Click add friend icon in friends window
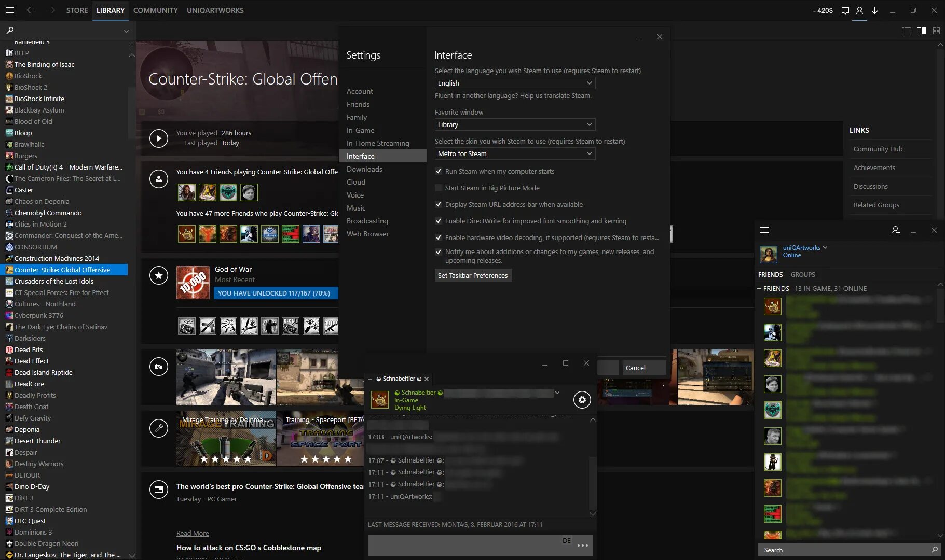Viewport: 945px width, 560px height. 896,230
